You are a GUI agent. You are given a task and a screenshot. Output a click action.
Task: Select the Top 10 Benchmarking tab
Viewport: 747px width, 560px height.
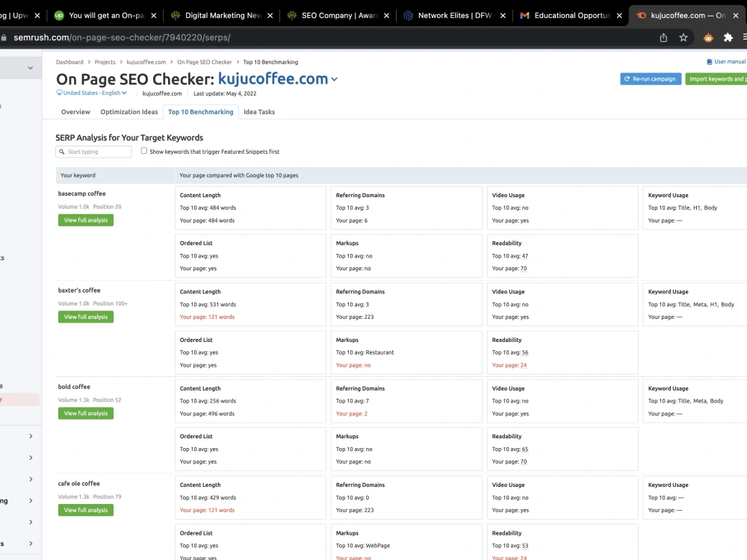(200, 112)
